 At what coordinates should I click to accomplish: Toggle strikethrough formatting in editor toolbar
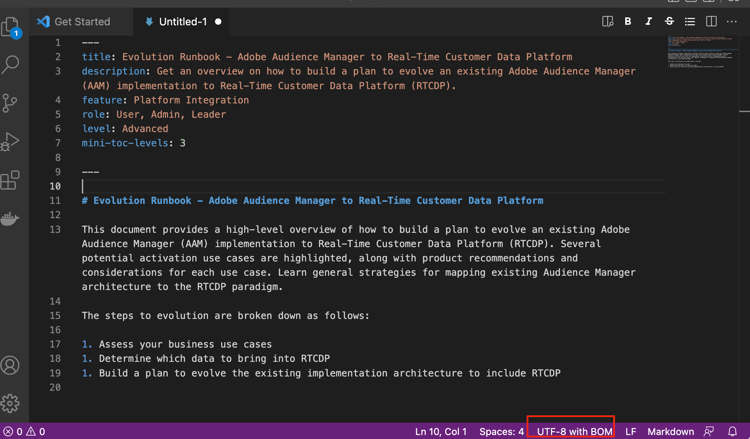(x=669, y=22)
